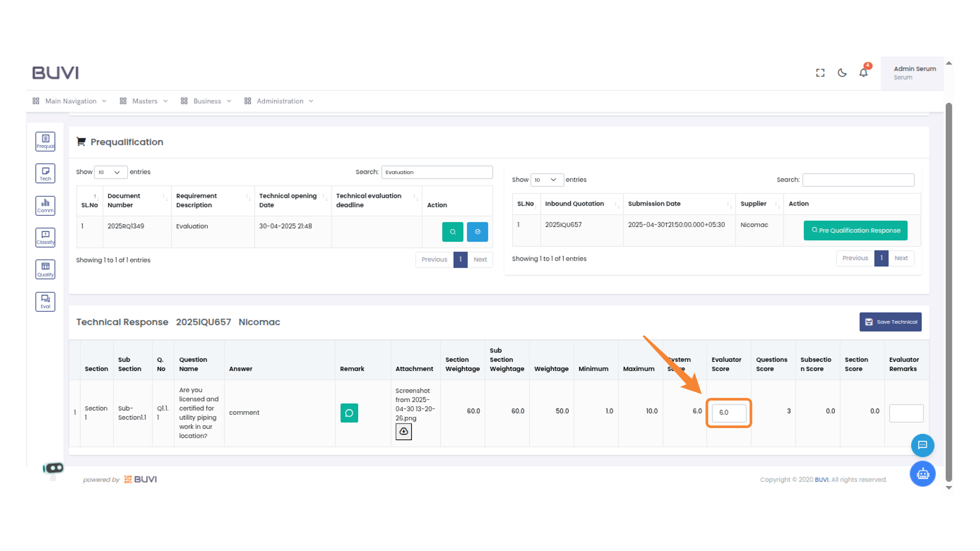Open the right table entries dropdown
The image size is (980, 551).
click(547, 180)
